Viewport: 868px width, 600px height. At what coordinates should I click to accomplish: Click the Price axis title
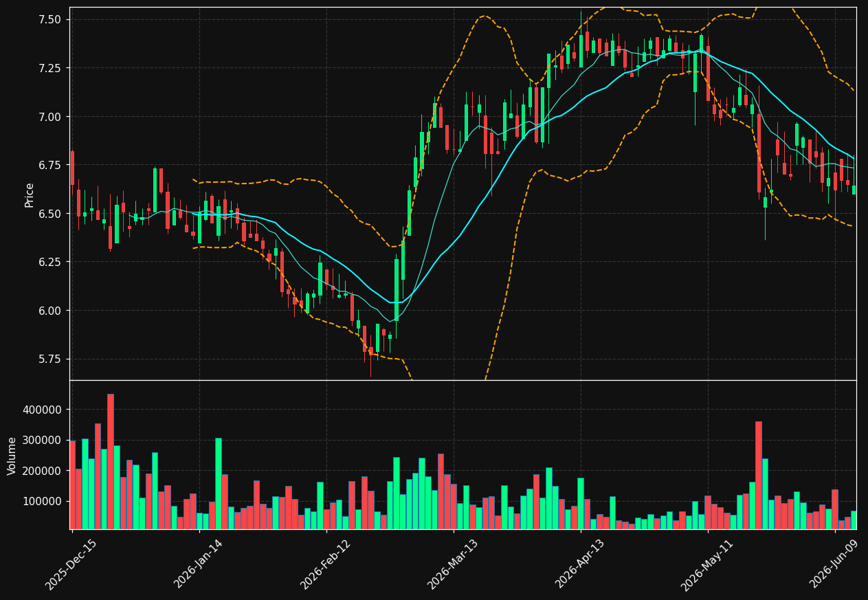(x=30, y=195)
